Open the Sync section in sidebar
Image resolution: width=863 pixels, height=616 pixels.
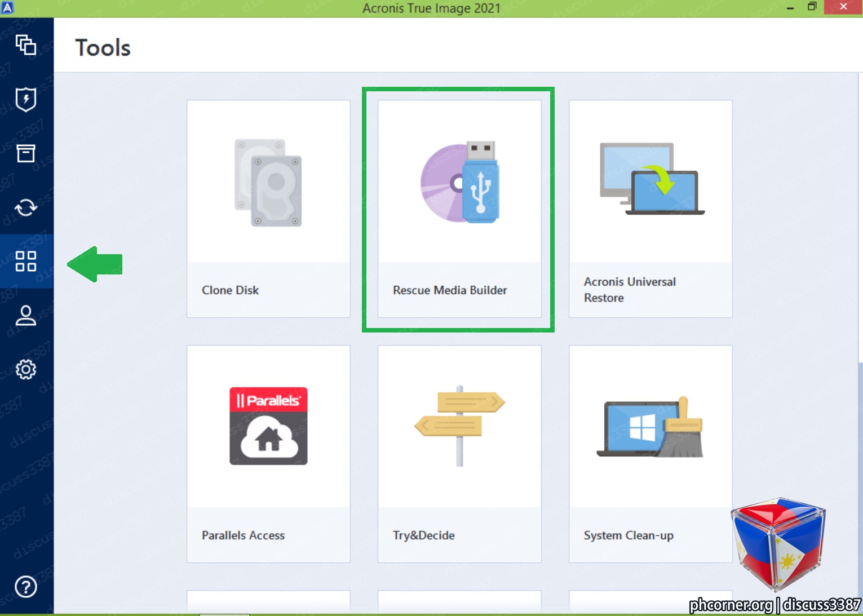click(26, 207)
